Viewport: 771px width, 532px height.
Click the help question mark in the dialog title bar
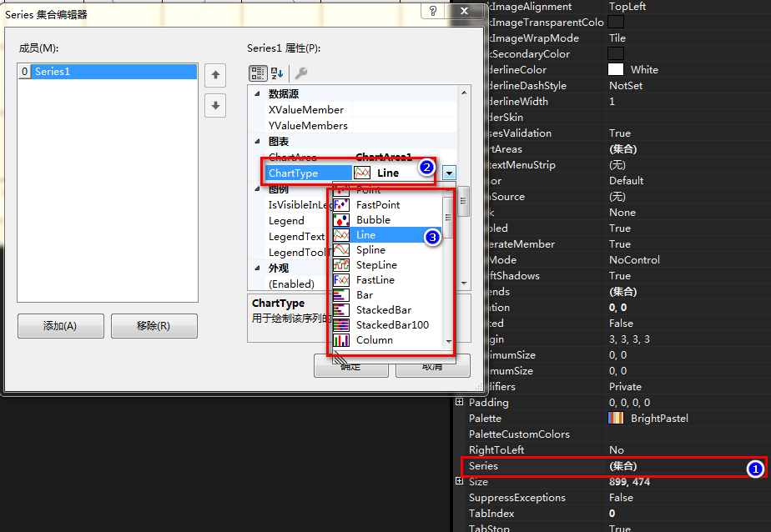coord(433,11)
